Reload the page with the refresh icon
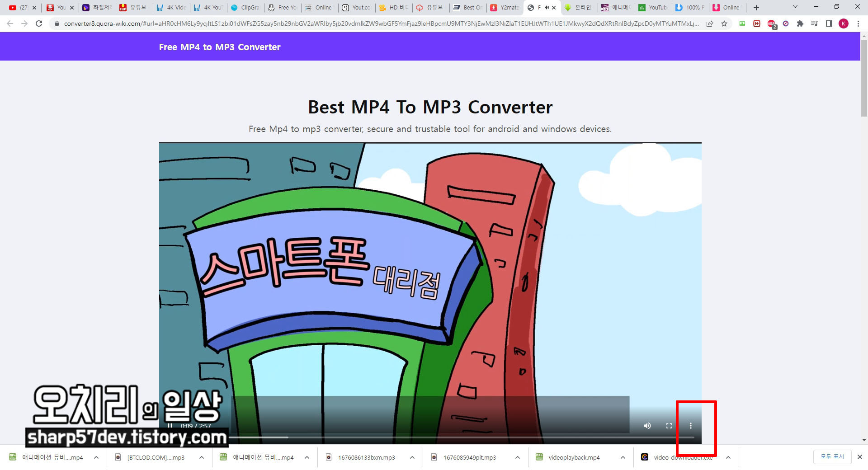The width and height of the screenshot is (868, 470). tap(39, 23)
